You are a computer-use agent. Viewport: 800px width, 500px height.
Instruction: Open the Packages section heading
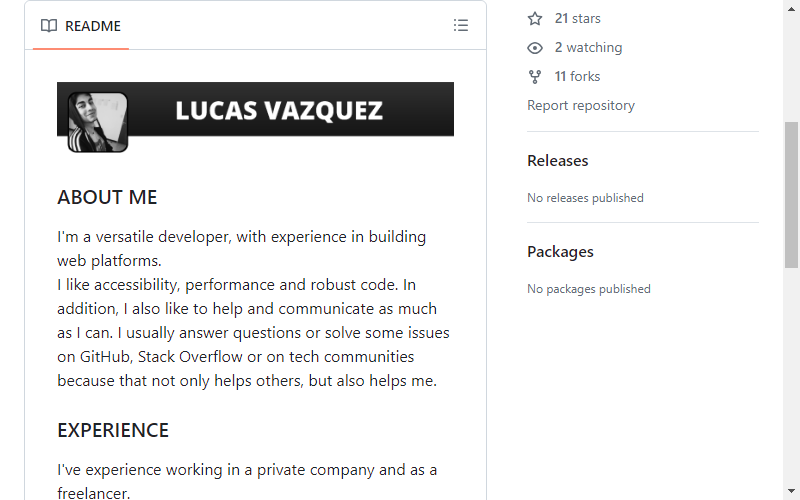560,252
